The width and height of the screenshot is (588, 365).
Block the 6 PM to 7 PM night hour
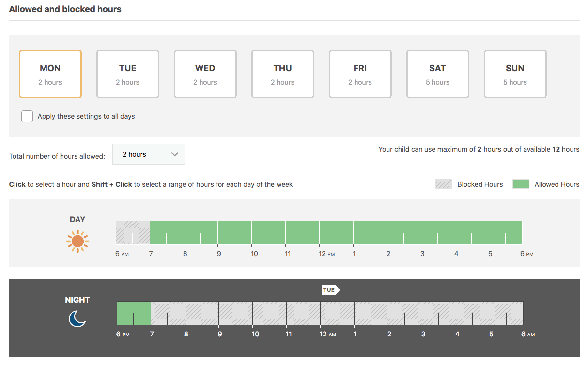point(134,313)
